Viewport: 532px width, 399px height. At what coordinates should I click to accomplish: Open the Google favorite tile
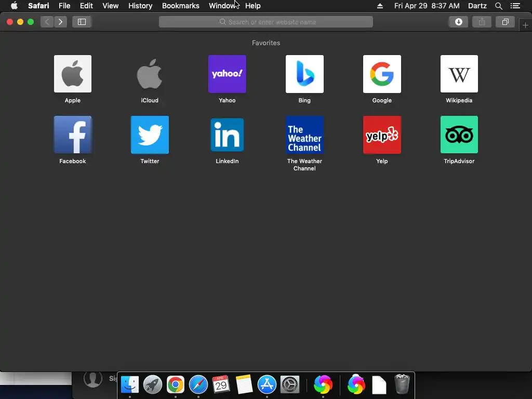pos(382,74)
